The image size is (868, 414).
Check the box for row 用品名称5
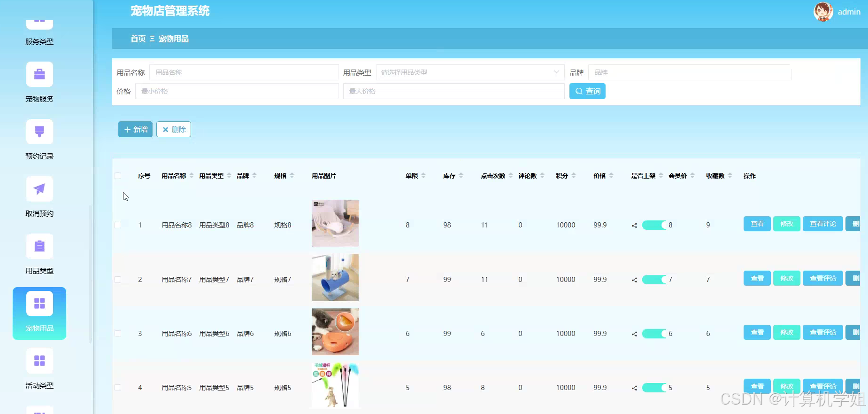[118, 388]
